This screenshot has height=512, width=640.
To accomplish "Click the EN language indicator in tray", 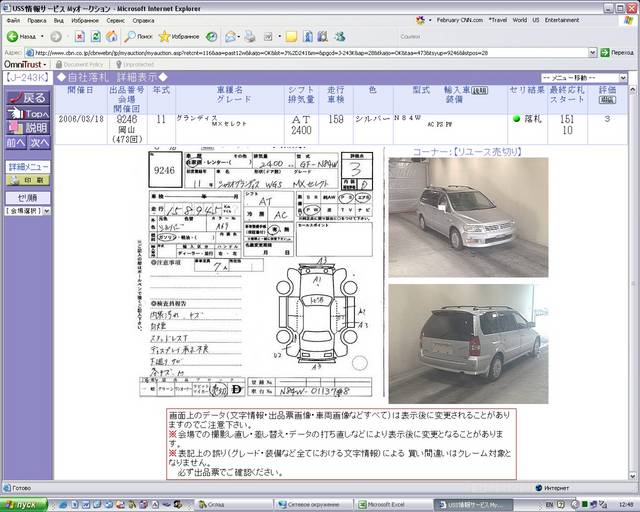I will pyautogui.click(x=549, y=505).
